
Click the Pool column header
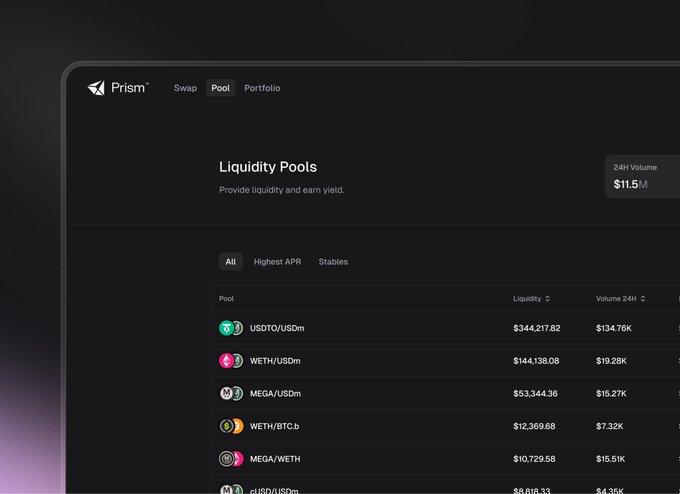pyautogui.click(x=226, y=298)
